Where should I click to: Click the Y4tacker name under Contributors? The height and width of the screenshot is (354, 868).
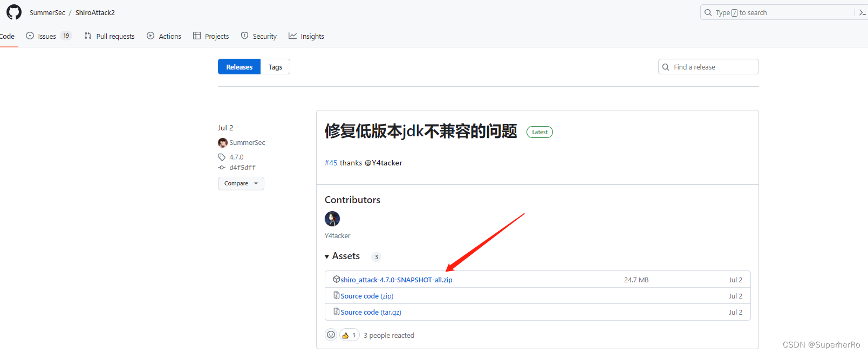tap(337, 236)
